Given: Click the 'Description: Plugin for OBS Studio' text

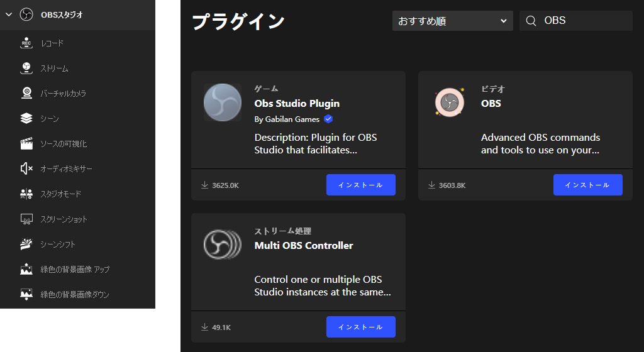Looking at the screenshot, I should pos(316,143).
